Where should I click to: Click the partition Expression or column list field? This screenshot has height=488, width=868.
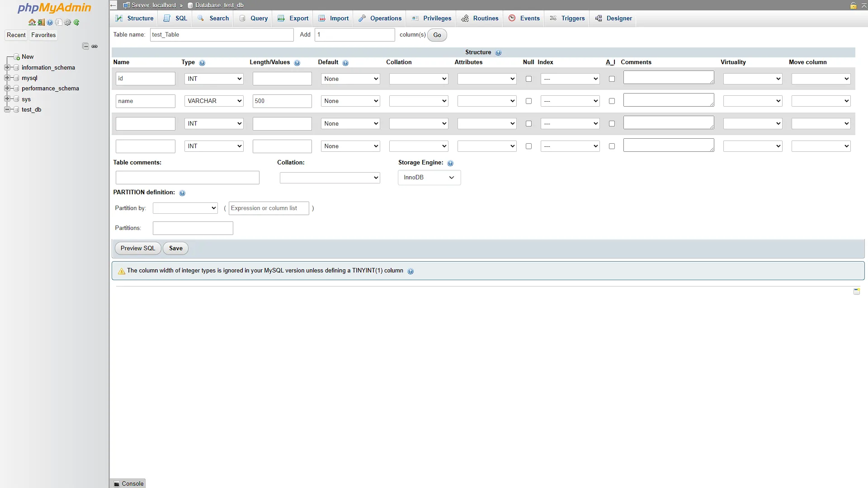[x=269, y=208]
